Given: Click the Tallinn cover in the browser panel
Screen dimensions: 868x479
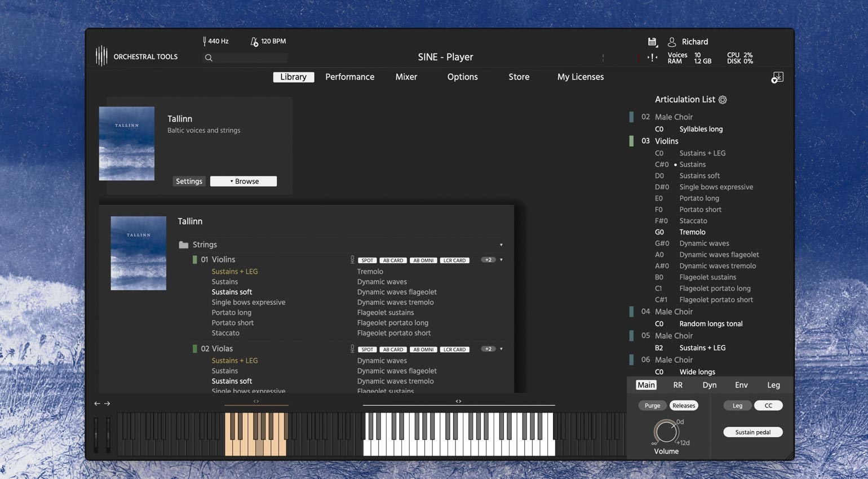Looking at the screenshot, I should [139, 254].
